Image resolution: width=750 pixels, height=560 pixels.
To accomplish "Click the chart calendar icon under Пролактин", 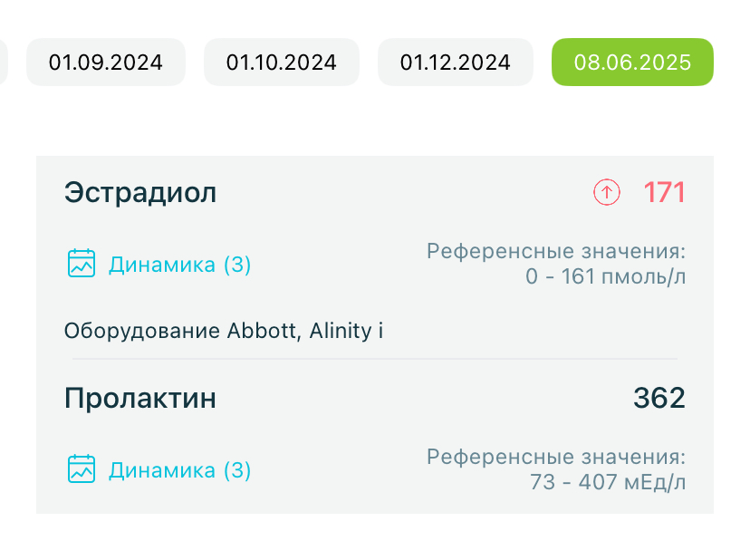I will (x=82, y=469).
